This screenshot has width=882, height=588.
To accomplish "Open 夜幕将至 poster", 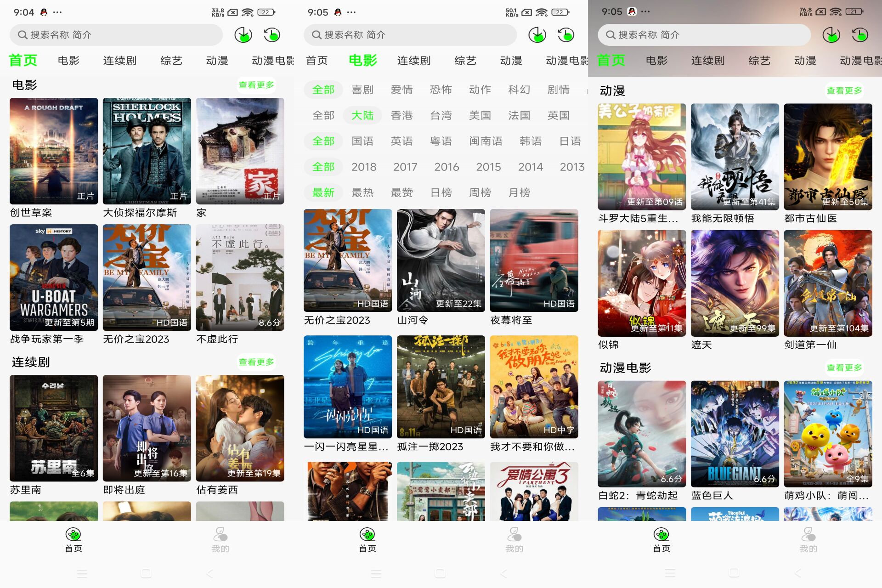I will (534, 260).
